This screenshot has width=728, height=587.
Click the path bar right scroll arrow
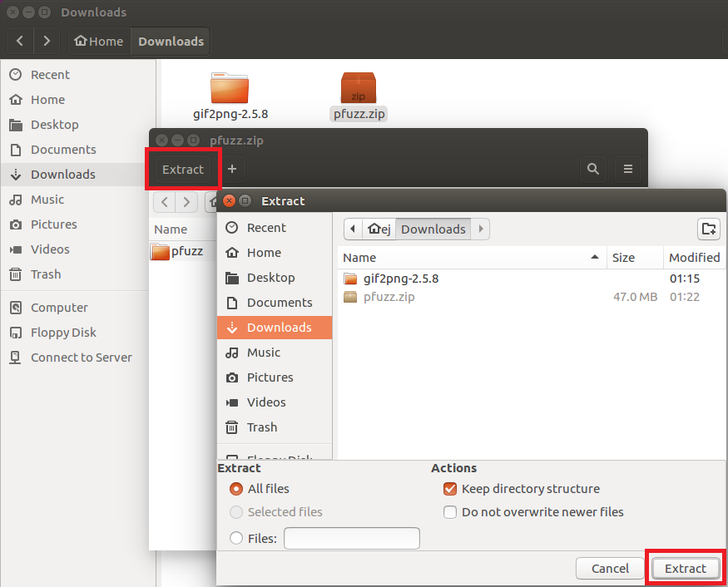[x=481, y=229]
